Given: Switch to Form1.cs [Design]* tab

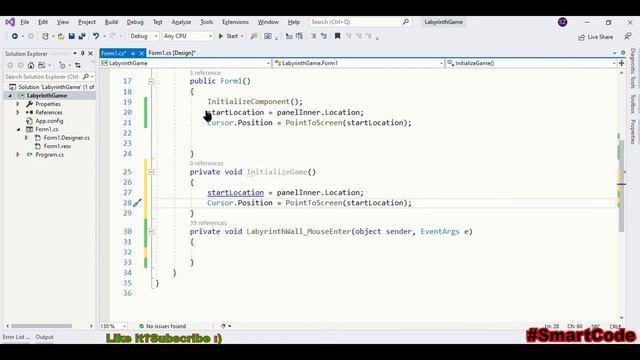Looking at the screenshot, I should click(172, 53).
